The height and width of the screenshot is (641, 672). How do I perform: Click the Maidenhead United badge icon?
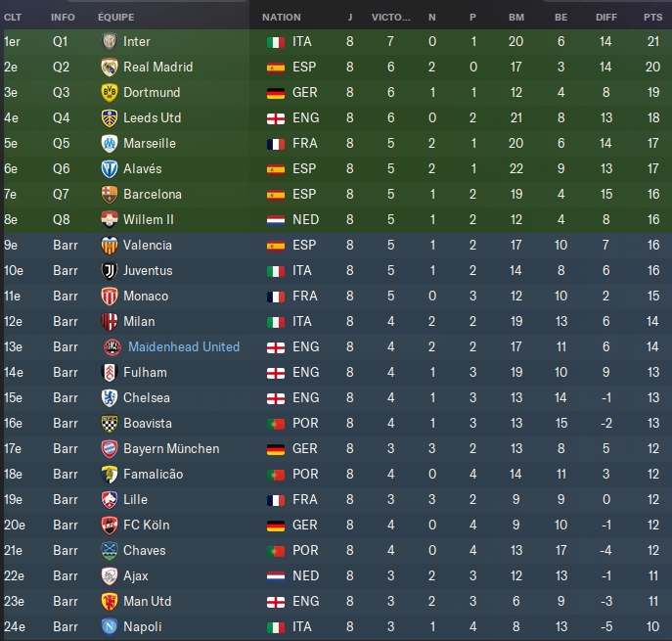112,347
